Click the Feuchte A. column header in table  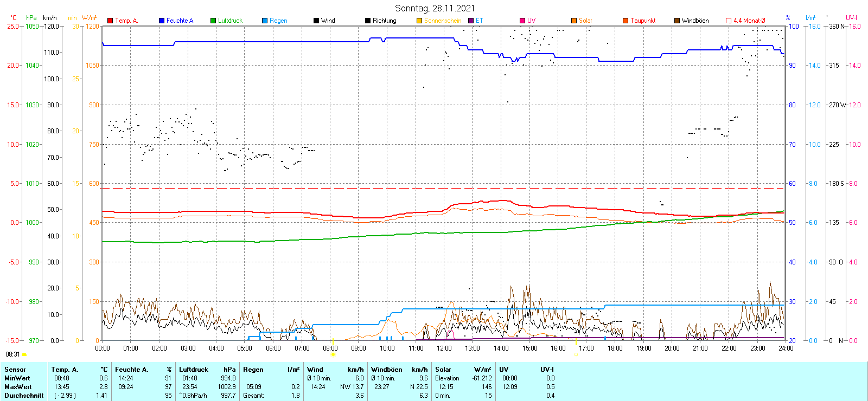point(131,370)
